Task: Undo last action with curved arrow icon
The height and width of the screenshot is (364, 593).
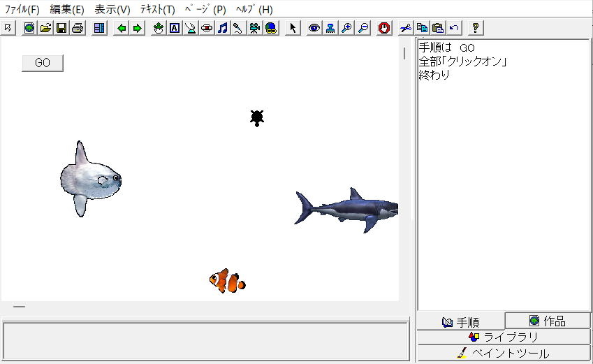Action: [x=454, y=28]
